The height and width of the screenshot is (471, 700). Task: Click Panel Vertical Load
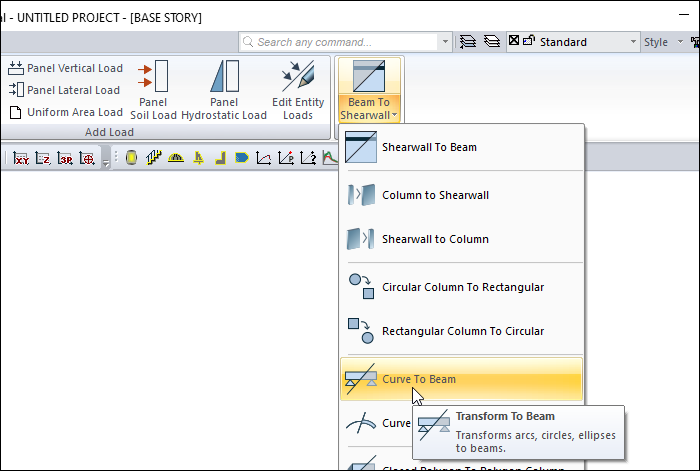click(65, 68)
